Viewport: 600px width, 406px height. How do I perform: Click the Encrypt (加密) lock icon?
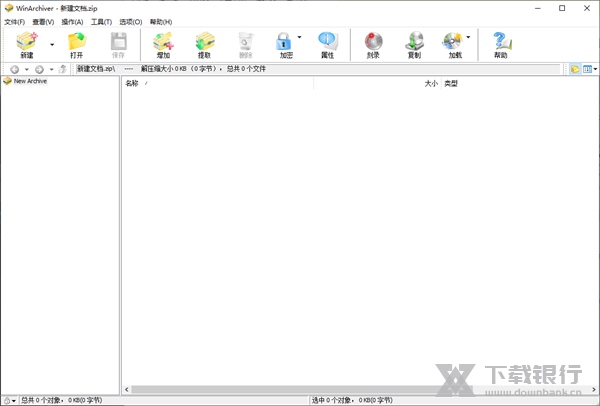pos(283,42)
